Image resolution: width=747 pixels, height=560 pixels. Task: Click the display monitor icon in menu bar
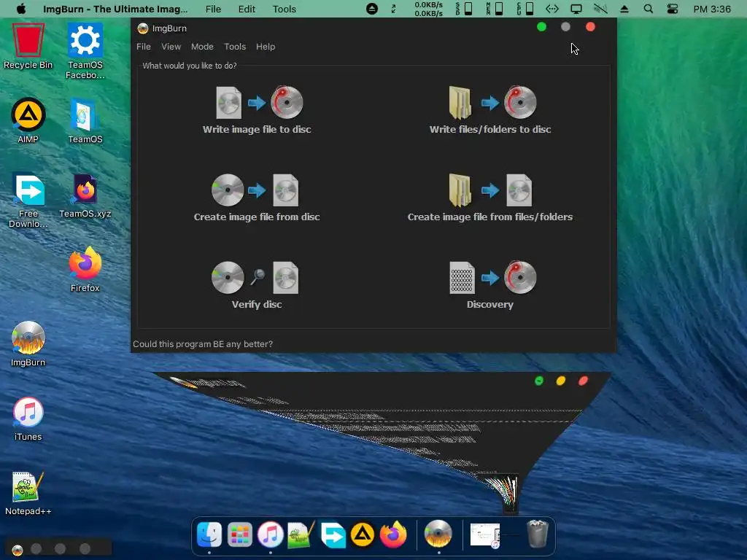point(576,9)
